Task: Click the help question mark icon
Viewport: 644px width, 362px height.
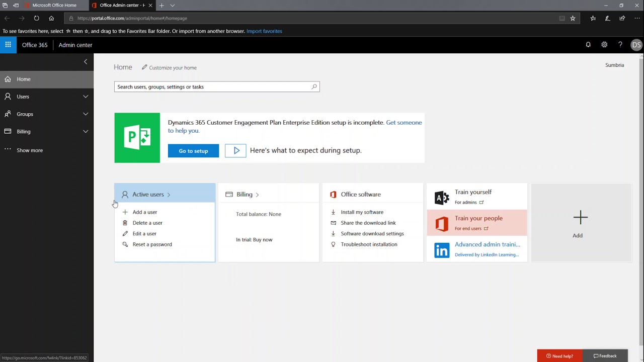Action: [x=620, y=45]
